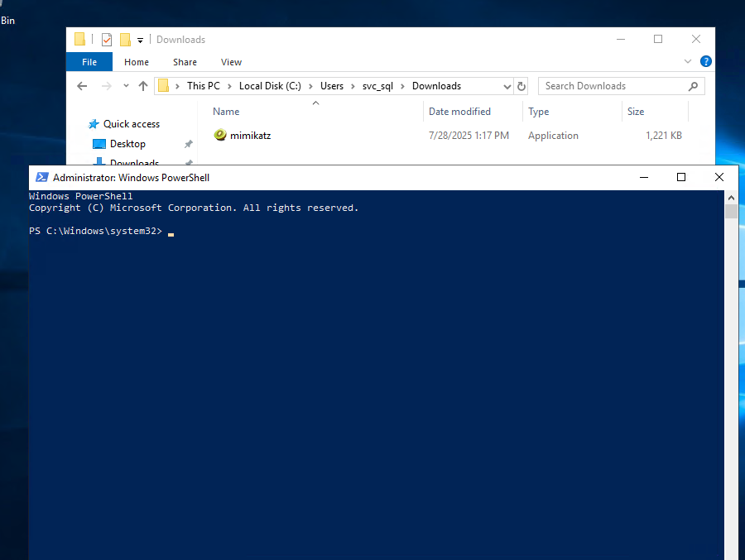Open the Share ribbon tab
745x560 pixels.
click(185, 62)
